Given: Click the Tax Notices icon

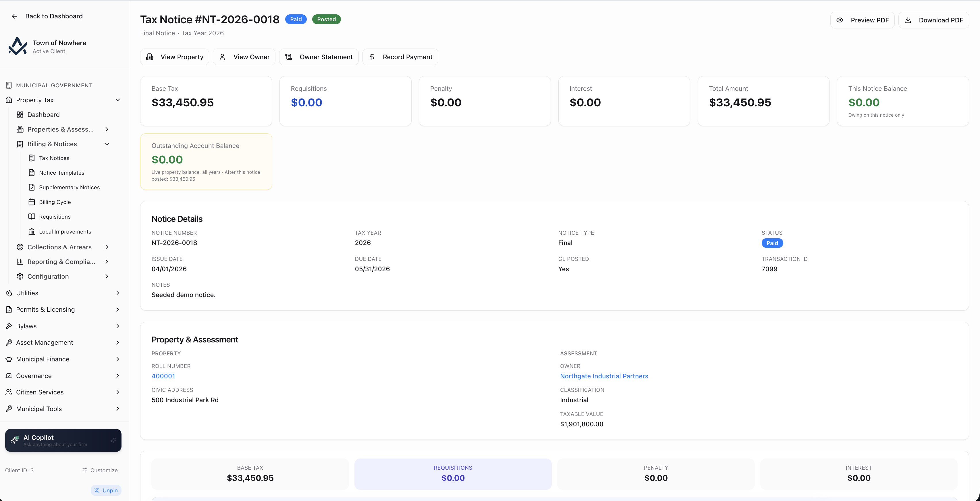Looking at the screenshot, I should point(32,158).
